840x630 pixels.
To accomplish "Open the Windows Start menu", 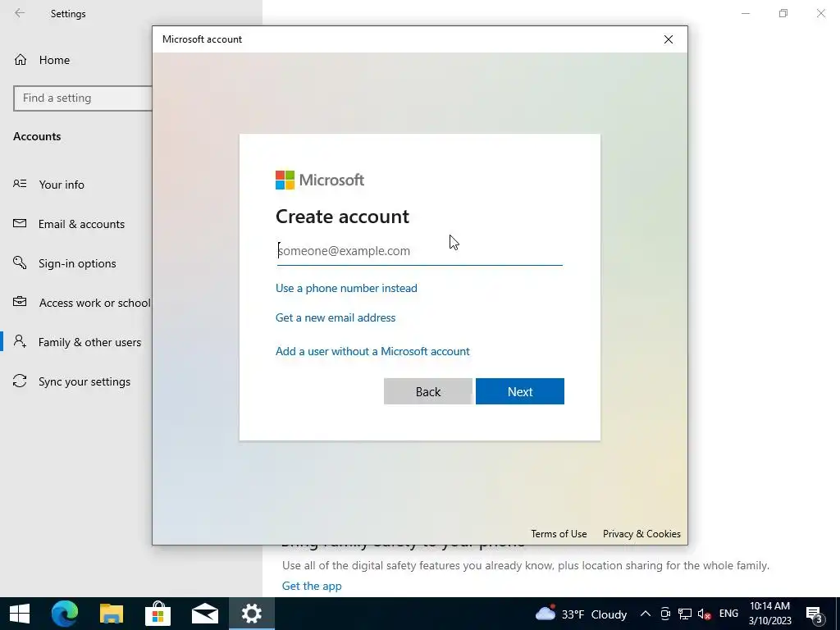I will click(x=20, y=614).
